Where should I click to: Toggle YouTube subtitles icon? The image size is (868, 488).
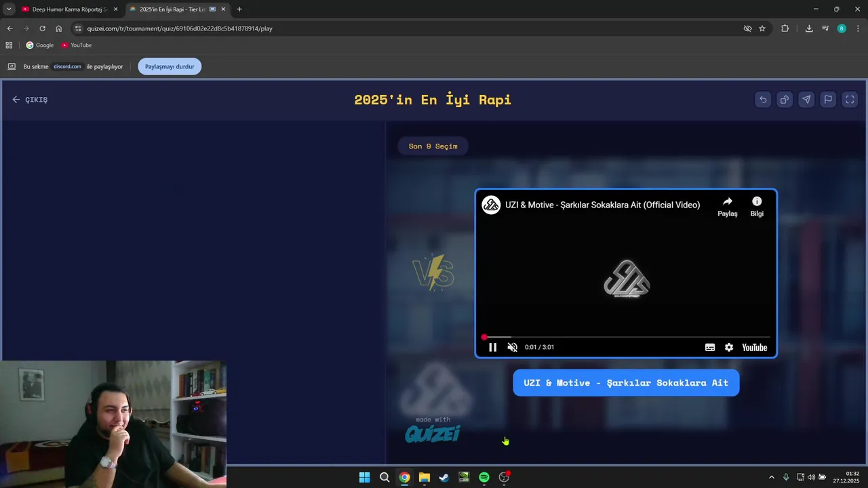pos(710,347)
